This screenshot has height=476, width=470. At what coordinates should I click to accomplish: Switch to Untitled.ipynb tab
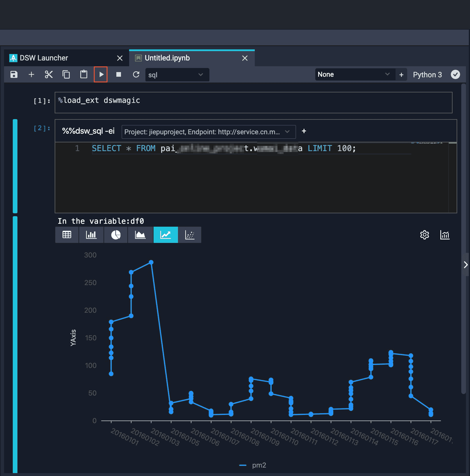(x=192, y=58)
